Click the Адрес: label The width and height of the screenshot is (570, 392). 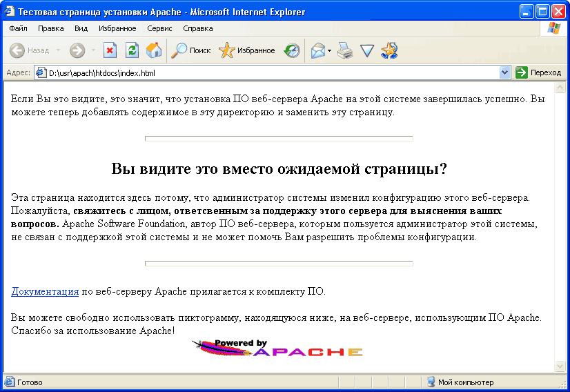pos(19,72)
